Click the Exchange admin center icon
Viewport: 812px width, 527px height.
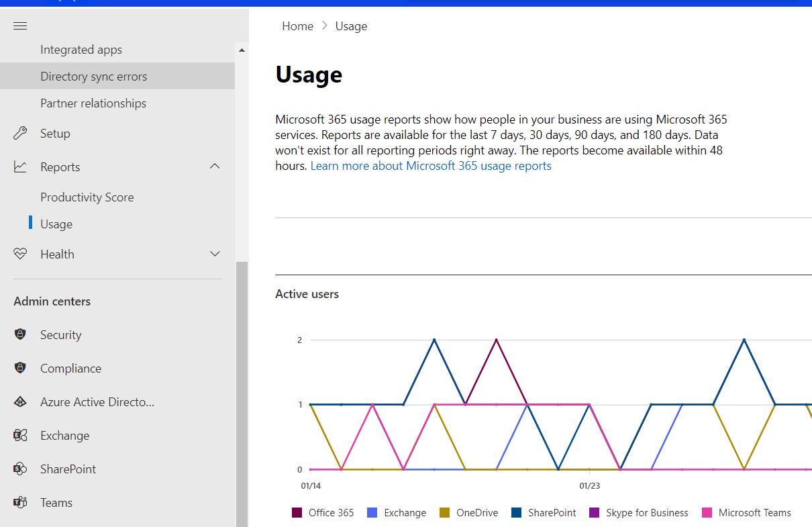pos(20,436)
